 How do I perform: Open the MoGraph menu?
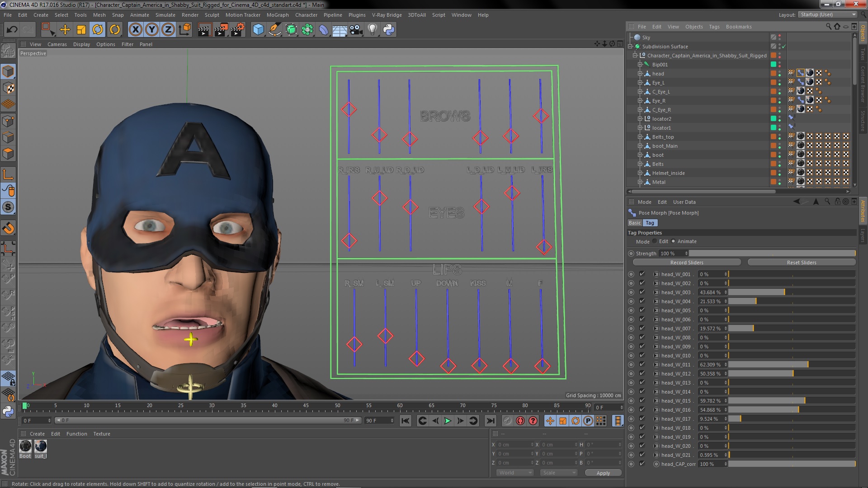click(x=278, y=15)
